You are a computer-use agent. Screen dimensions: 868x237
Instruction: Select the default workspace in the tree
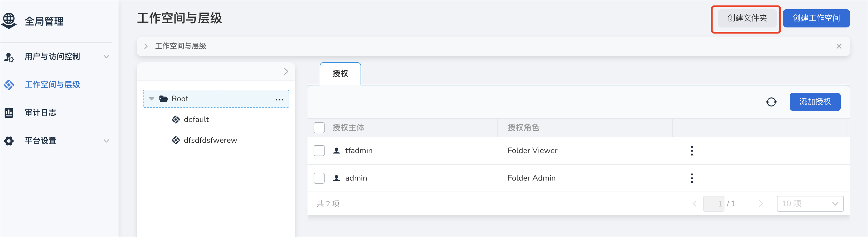point(196,119)
